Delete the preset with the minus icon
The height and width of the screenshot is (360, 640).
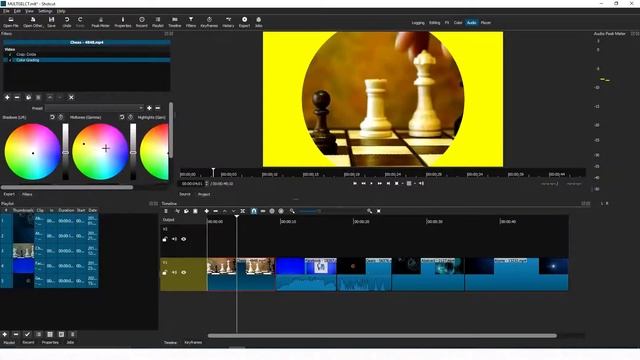click(x=158, y=108)
